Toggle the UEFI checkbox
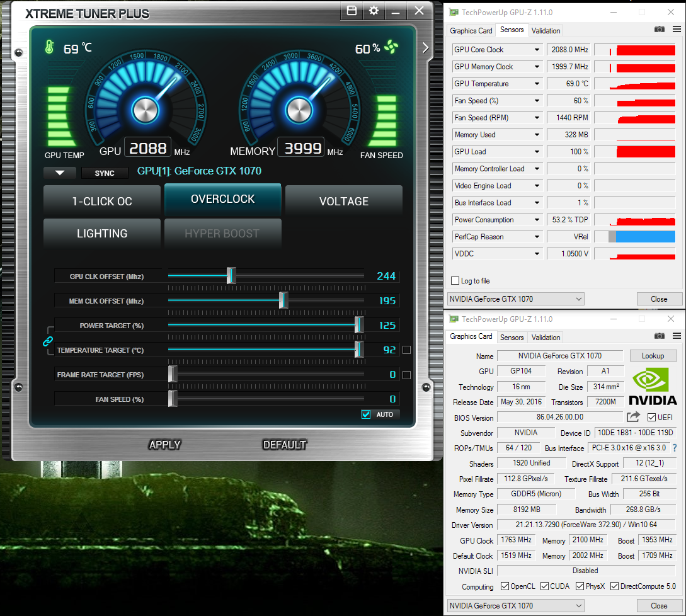This screenshot has height=616, width=686. pos(651,418)
